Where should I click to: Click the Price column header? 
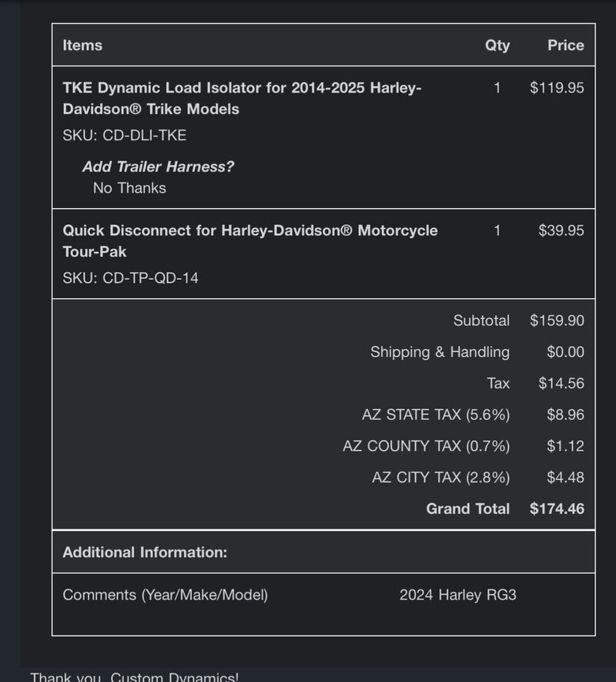pos(565,45)
